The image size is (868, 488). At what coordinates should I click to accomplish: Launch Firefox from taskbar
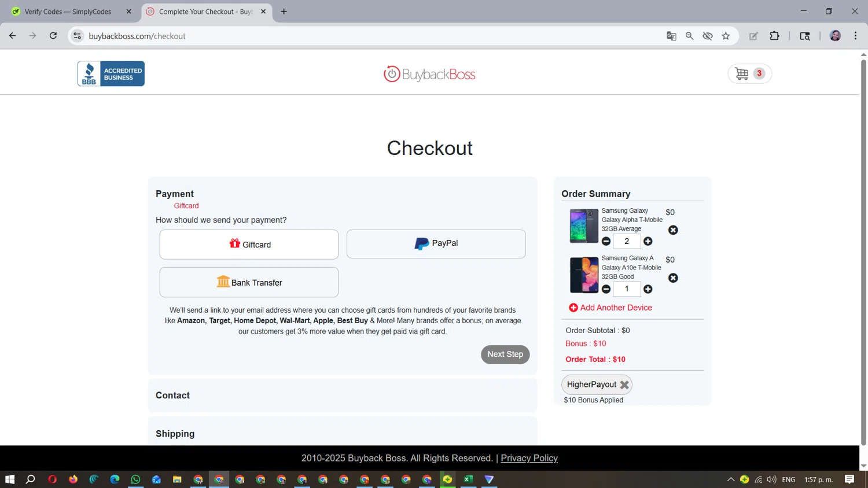tap(73, 479)
